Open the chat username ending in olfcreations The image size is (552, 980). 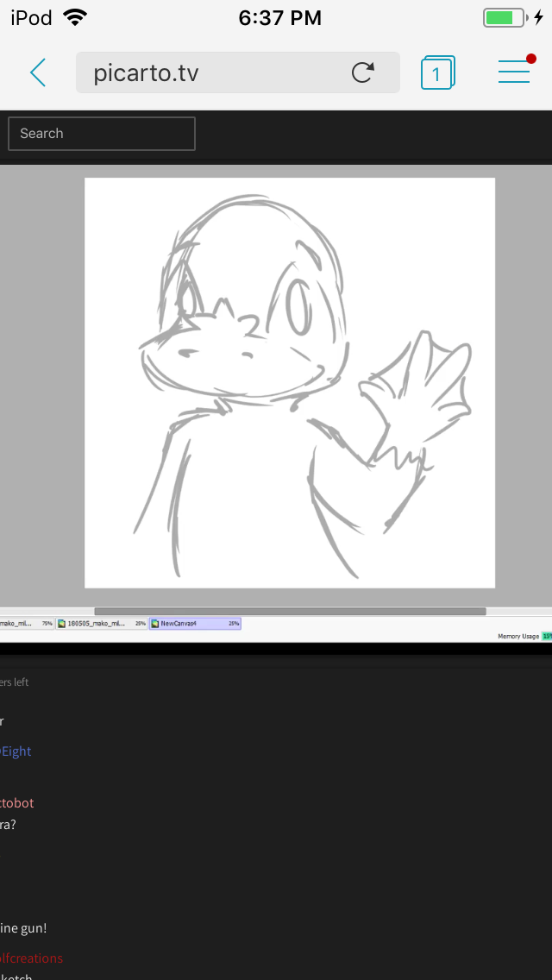click(x=31, y=958)
